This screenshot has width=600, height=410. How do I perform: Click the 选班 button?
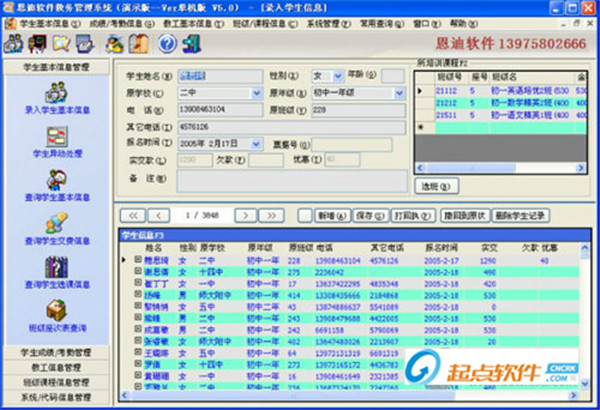coord(437,186)
